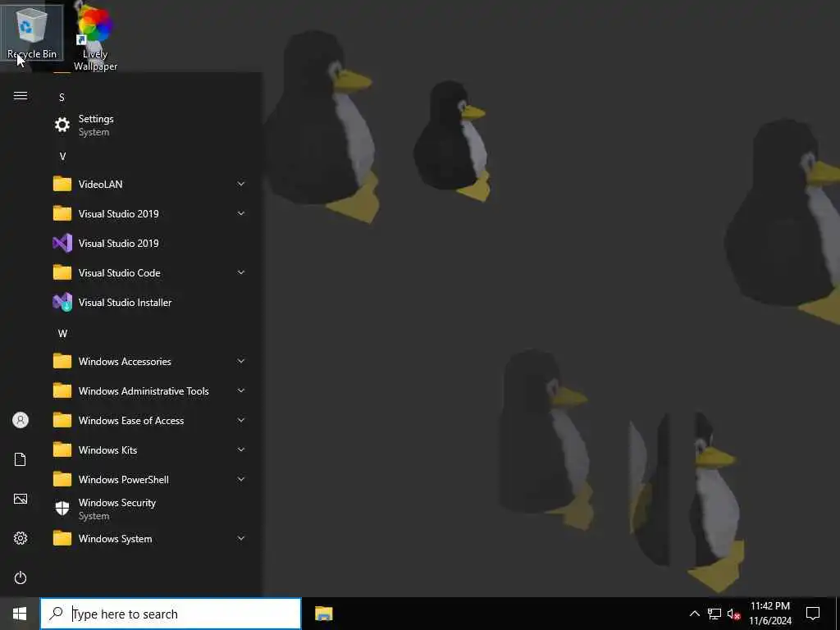Expand the Start menu hamburger icon
The width and height of the screenshot is (840, 630).
pos(21,96)
